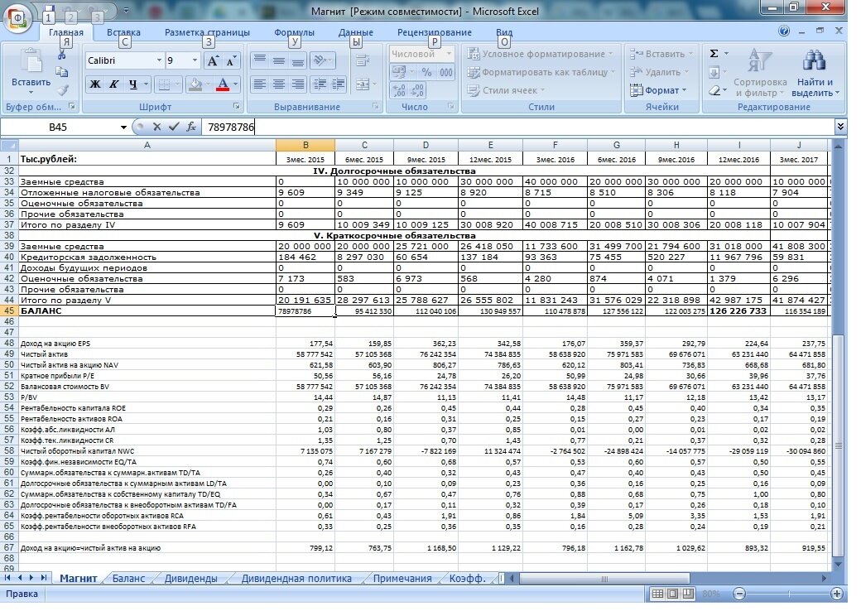Open the Формат cells dropdown
Viewport: 861px width, 616px height.
point(658,90)
